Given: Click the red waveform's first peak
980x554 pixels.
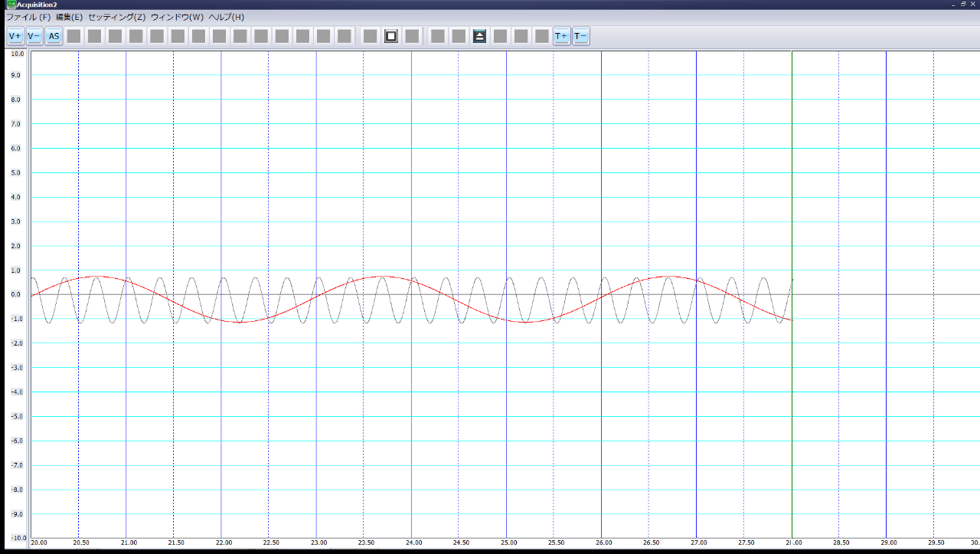Looking at the screenshot, I should tap(97, 276).
